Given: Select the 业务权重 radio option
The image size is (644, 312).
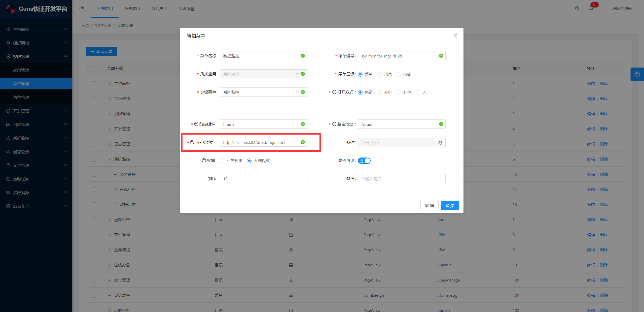Looking at the screenshot, I should tap(222, 161).
